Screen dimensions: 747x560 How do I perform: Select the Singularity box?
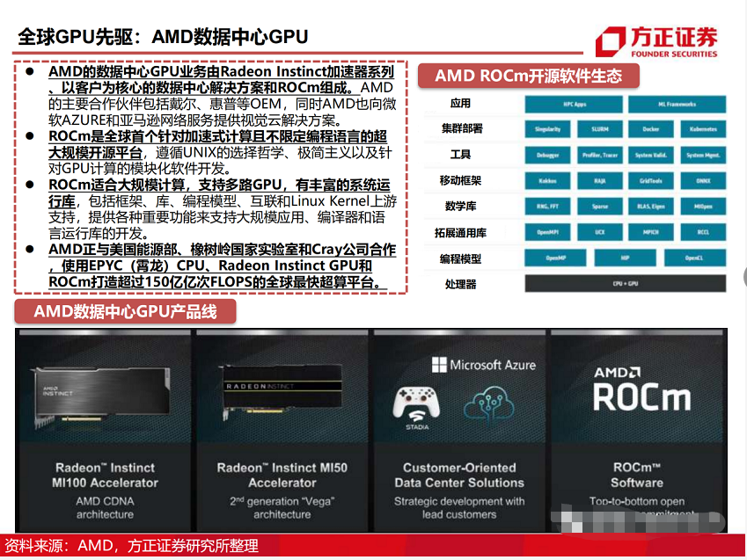click(x=547, y=129)
